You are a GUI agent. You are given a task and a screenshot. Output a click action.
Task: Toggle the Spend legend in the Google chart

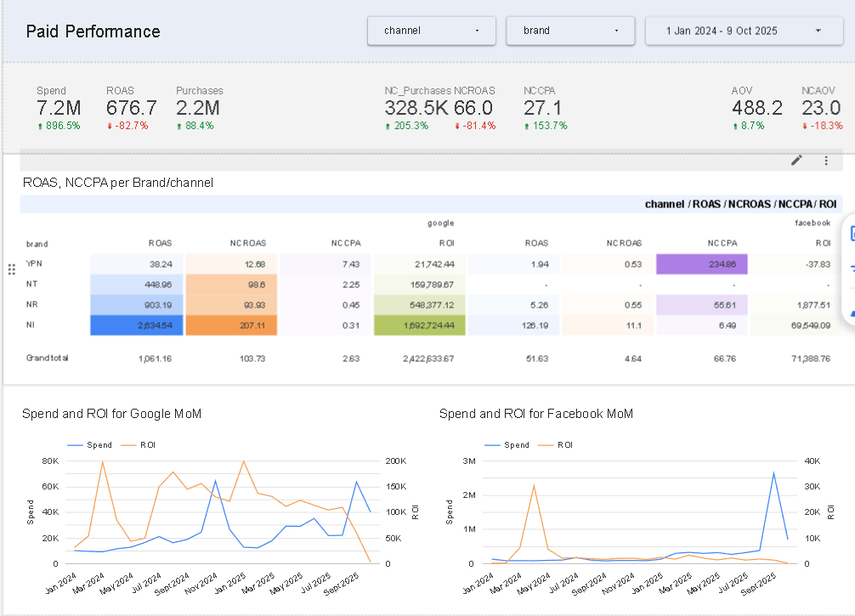pyautogui.click(x=89, y=445)
